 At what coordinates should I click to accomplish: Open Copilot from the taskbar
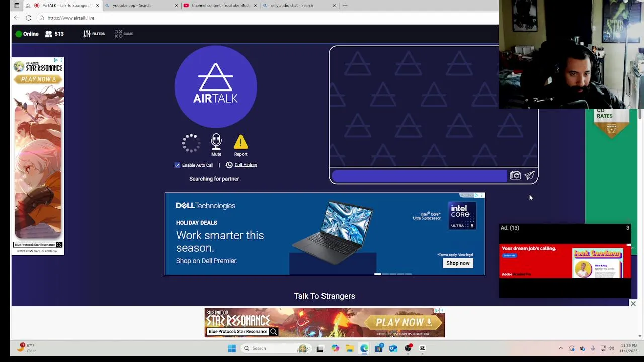pyautogui.click(x=335, y=348)
